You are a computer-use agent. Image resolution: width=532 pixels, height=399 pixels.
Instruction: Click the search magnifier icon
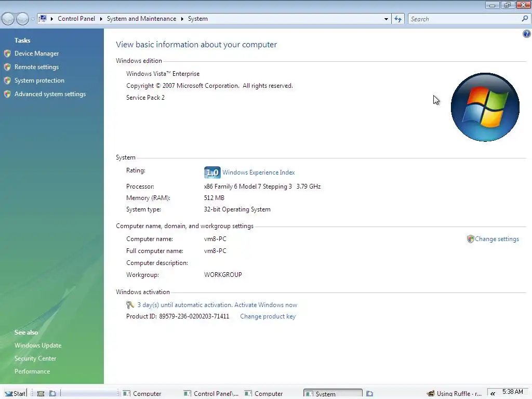[x=525, y=19]
